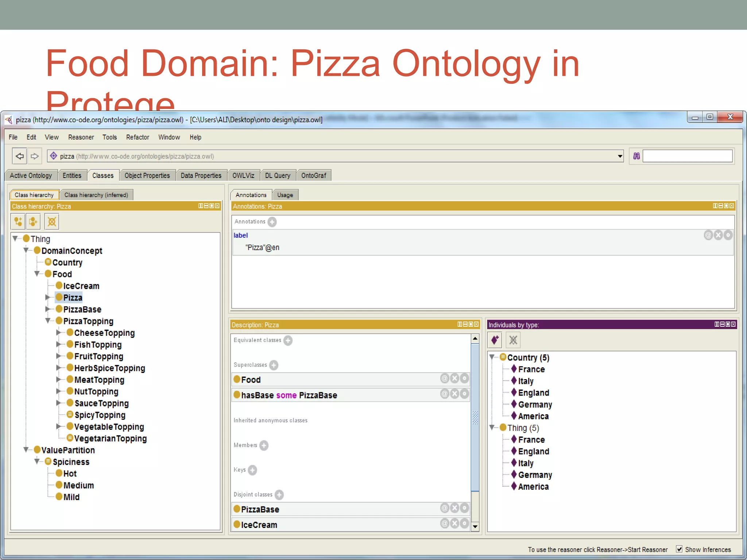The width and height of the screenshot is (747, 560).
Task: Annotate the Food superclass @ icon
Action: tap(445, 378)
